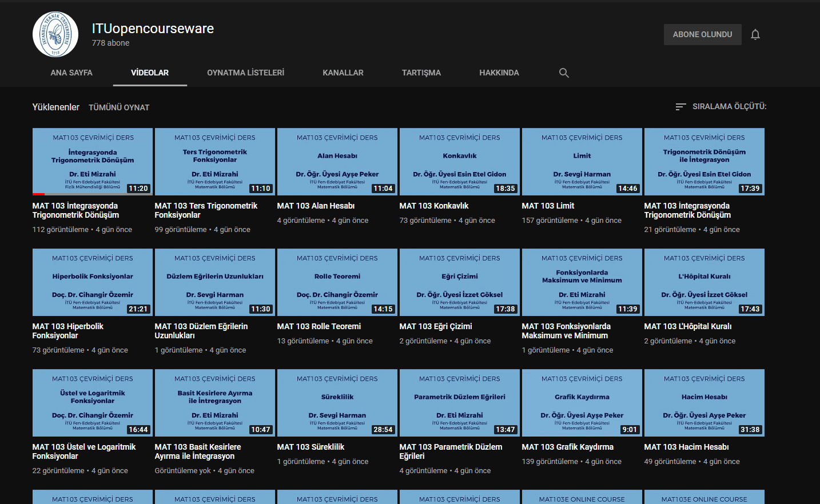820x504 pixels.
Task: Open the MAT 103 Limit video thumbnail
Action: coord(582,162)
